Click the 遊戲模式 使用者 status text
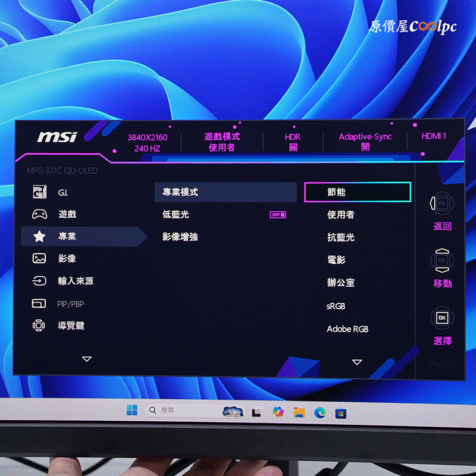Screen dimensions: 476x476 point(222,142)
